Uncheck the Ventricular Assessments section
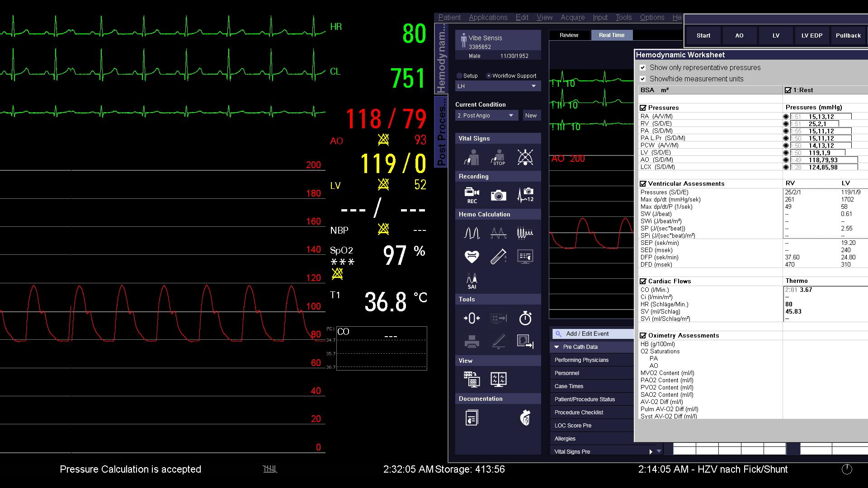 pos(643,183)
